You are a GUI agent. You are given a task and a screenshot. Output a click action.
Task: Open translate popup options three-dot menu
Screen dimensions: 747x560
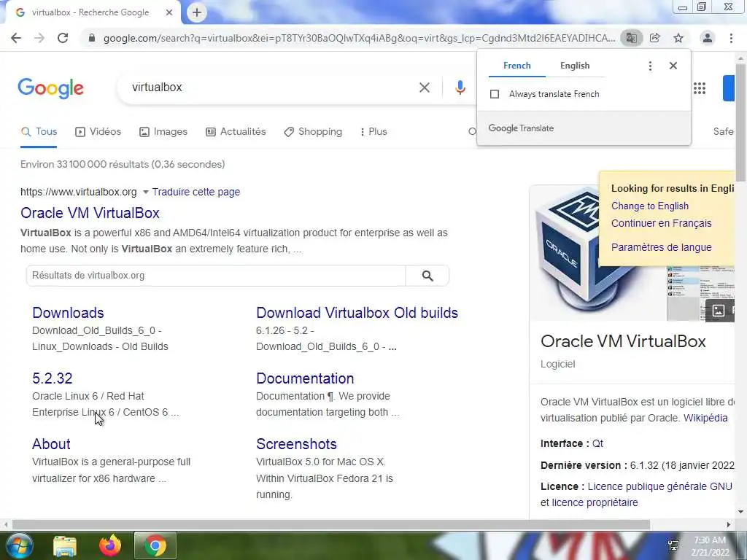(x=650, y=66)
